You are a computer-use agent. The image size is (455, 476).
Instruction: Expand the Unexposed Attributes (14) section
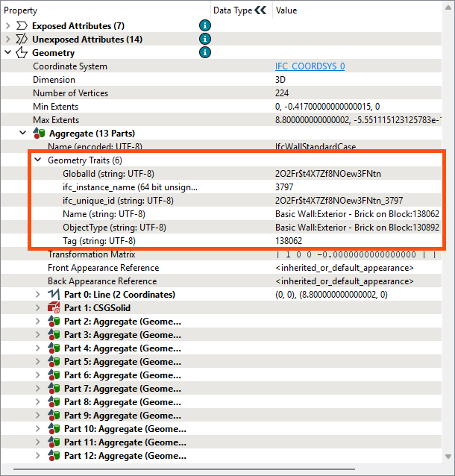8,40
